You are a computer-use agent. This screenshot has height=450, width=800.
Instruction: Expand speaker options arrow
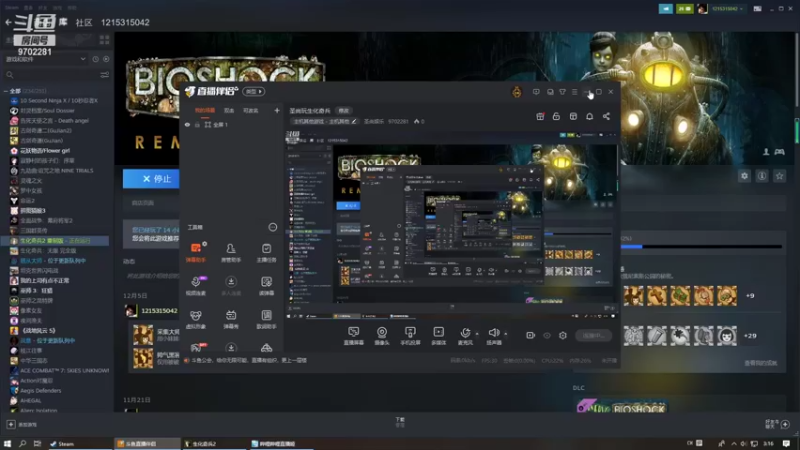[x=506, y=334]
